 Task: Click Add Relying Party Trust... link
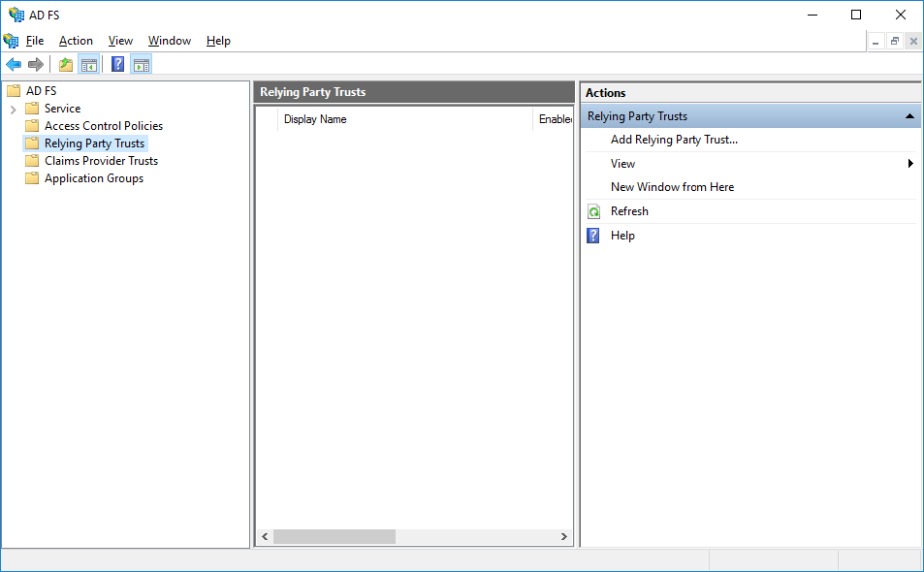point(674,140)
